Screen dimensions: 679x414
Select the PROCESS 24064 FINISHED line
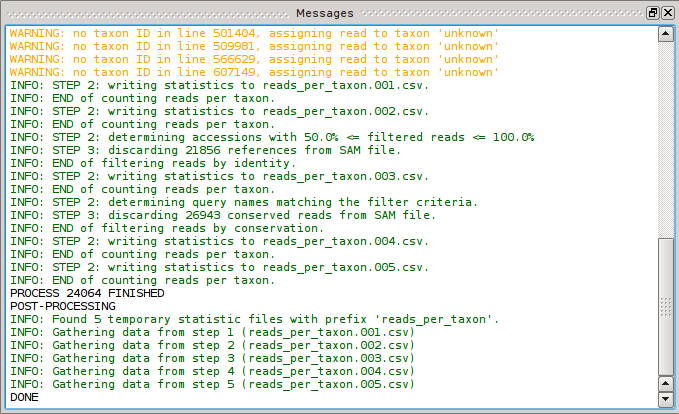click(x=87, y=293)
